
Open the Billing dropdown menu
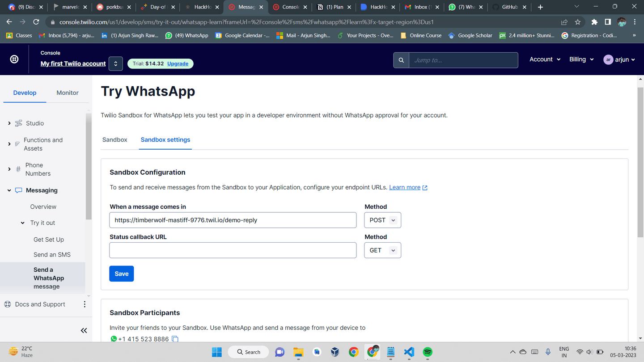pos(581,59)
